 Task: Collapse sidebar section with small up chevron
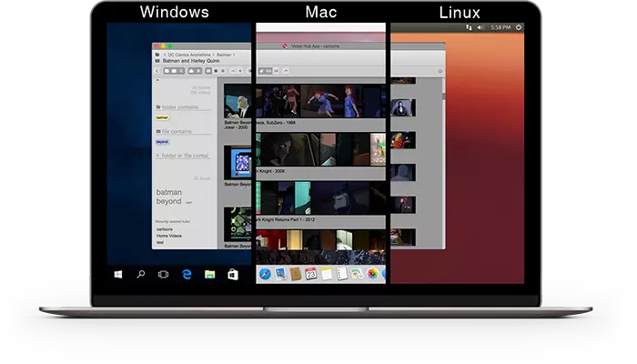pos(157,80)
